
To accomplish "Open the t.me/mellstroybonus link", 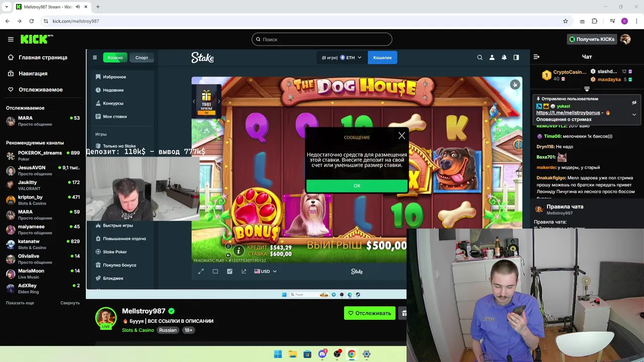I will pyautogui.click(x=568, y=113).
